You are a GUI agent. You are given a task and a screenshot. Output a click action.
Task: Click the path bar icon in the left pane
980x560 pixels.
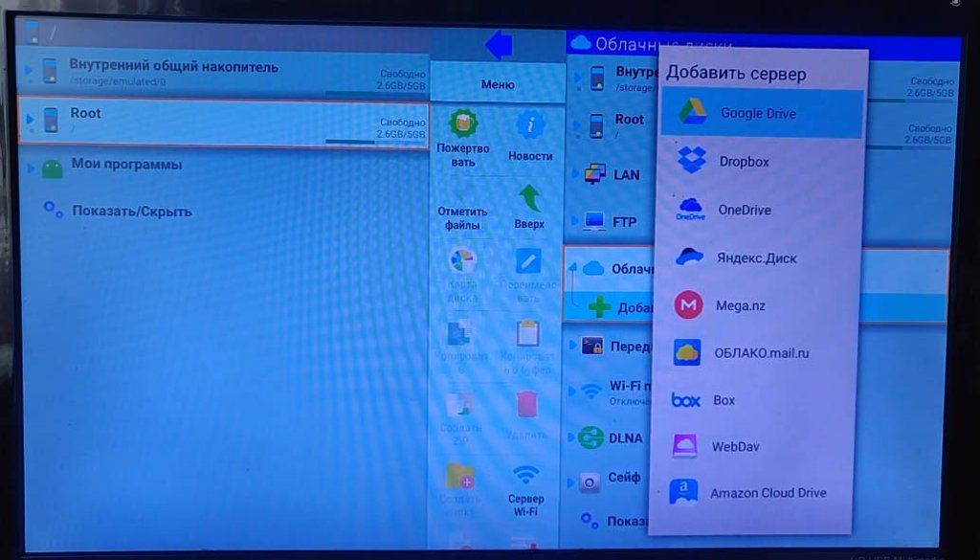click(x=32, y=34)
